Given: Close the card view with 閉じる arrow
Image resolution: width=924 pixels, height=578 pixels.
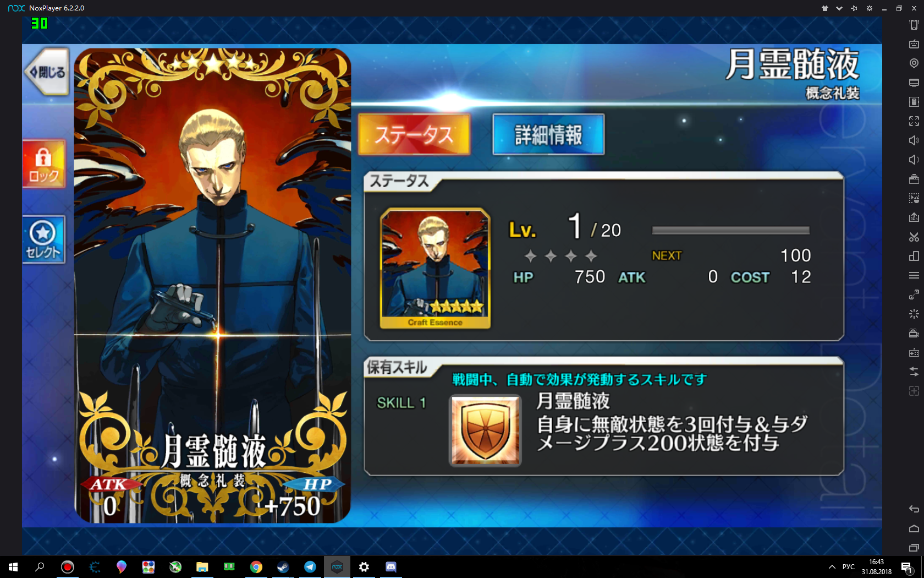Looking at the screenshot, I should pos(47,72).
